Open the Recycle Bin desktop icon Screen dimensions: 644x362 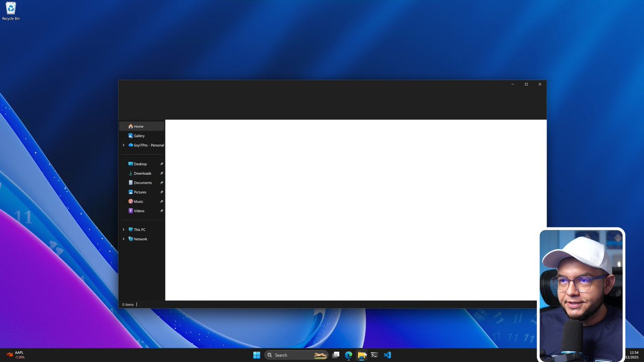point(11,11)
